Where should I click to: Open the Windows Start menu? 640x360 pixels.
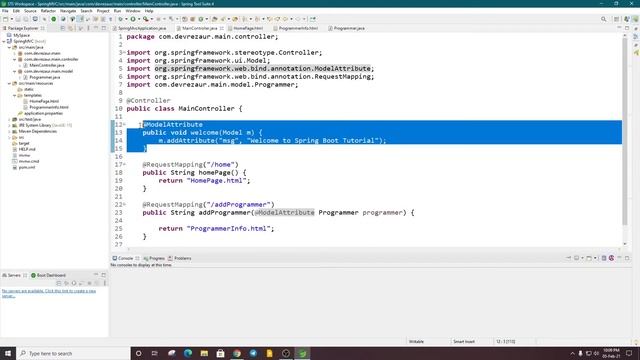(8, 353)
